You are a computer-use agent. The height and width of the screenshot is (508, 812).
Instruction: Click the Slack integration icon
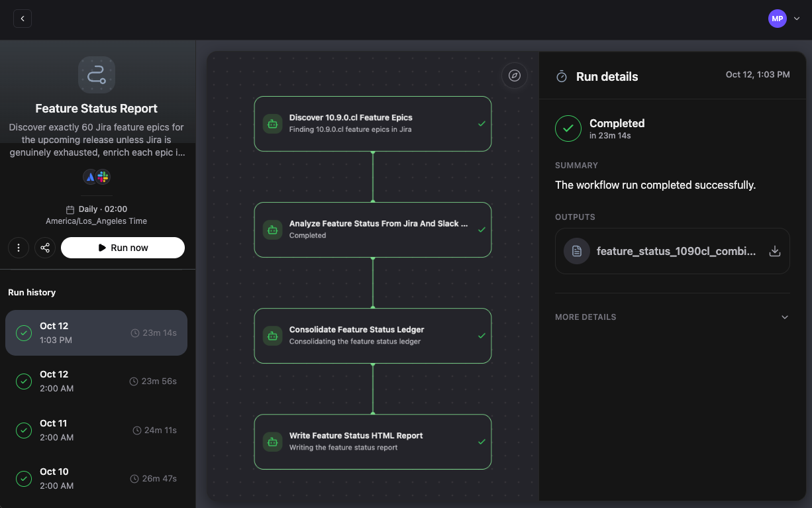pyautogui.click(x=103, y=177)
